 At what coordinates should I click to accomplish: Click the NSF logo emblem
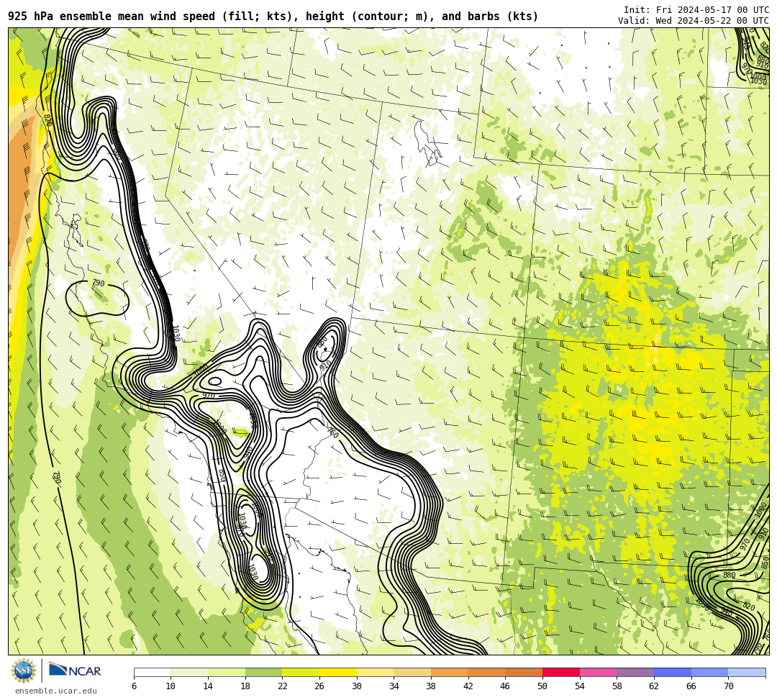click(x=23, y=671)
